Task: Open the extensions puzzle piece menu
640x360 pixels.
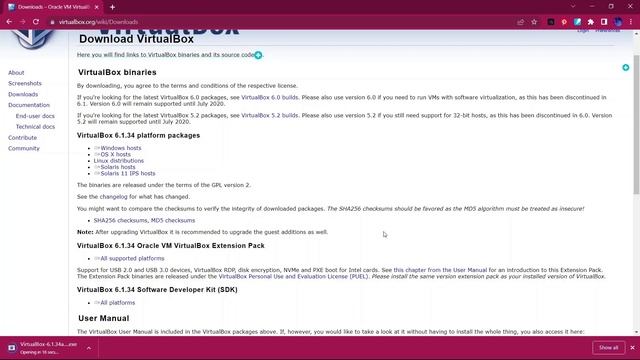Action: pos(591,22)
